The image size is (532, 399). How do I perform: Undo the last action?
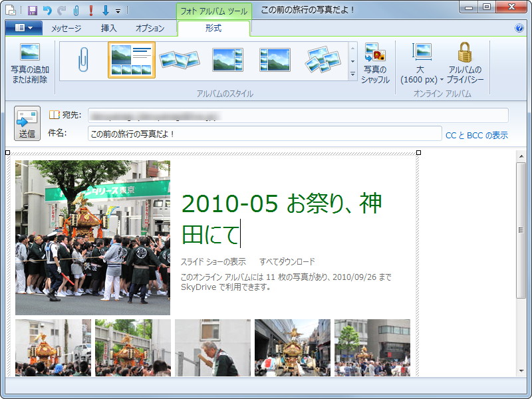point(47,11)
